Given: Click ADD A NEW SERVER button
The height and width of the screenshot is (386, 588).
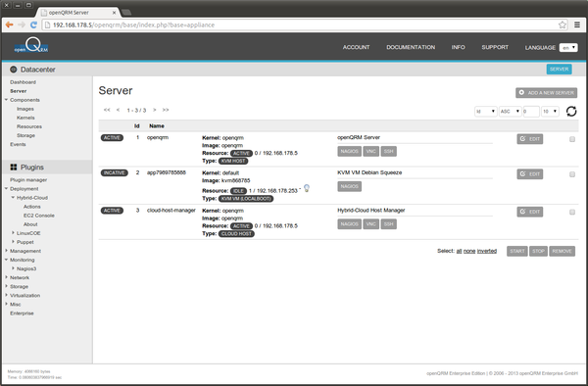Looking at the screenshot, I should point(547,92).
